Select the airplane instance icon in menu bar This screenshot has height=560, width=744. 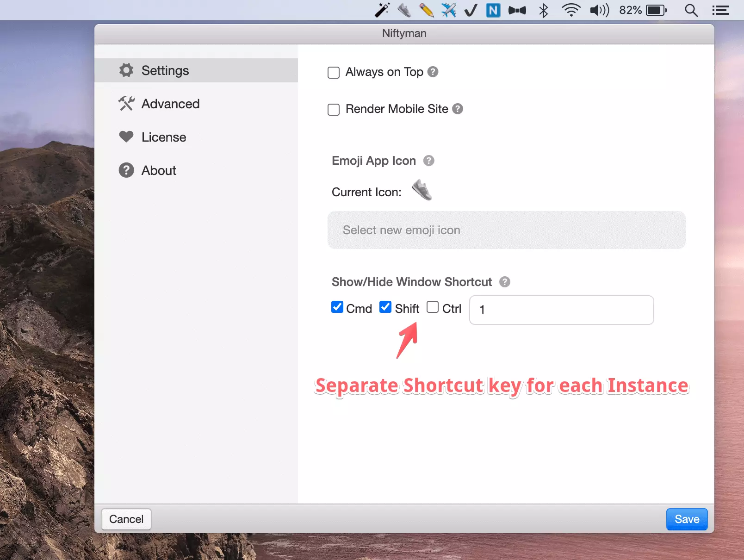(448, 10)
